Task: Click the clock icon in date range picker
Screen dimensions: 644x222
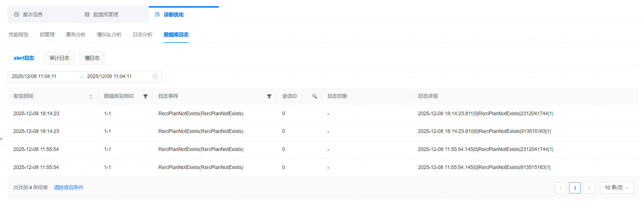Action: (155, 77)
